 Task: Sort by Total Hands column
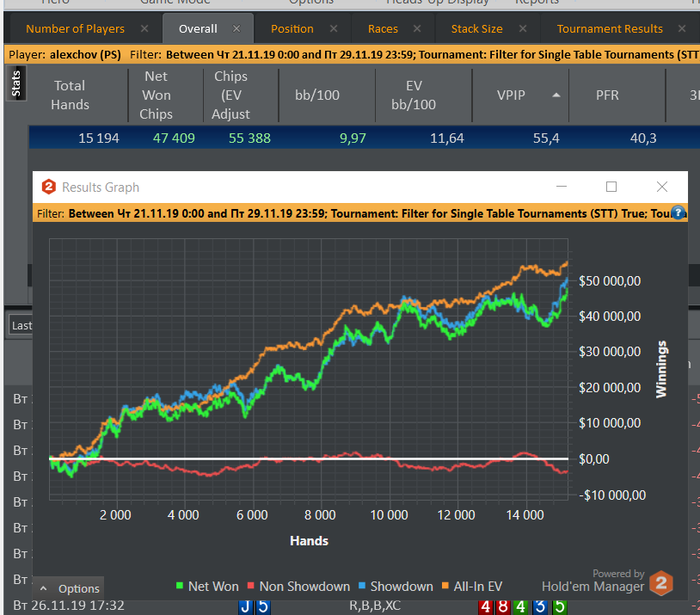pyautogui.click(x=70, y=95)
